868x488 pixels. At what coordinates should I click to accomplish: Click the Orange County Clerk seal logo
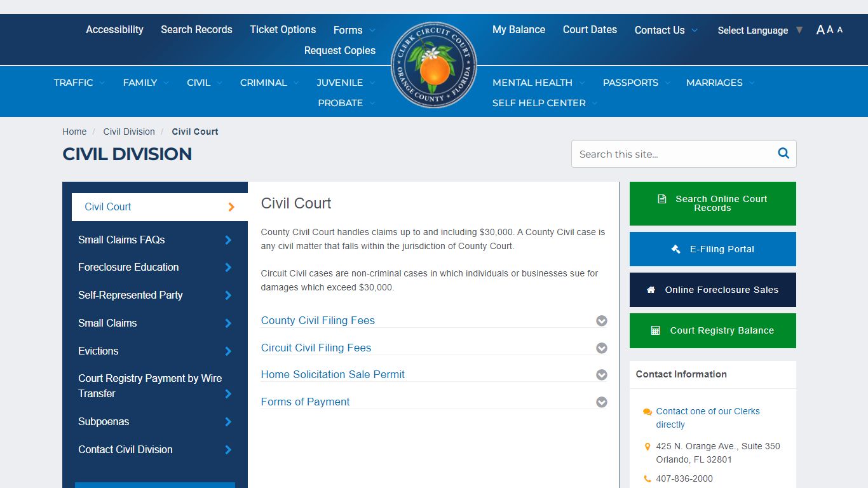point(433,65)
